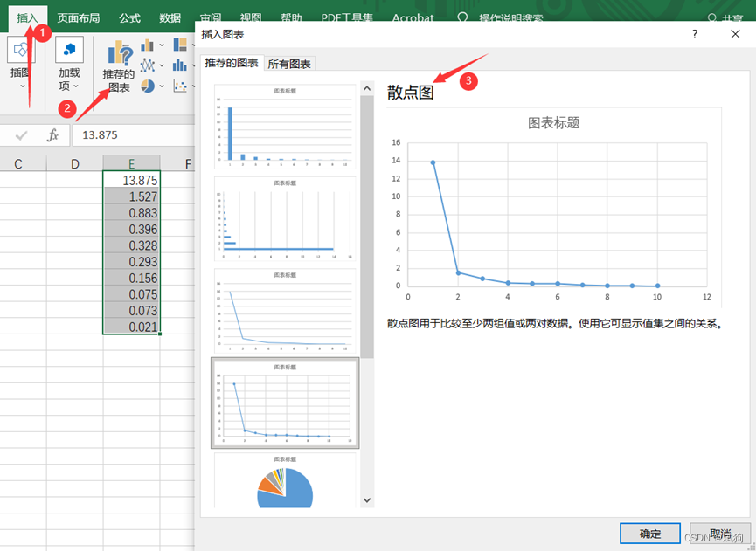Open the 数据 ribbon tab

pyautogui.click(x=170, y=17)
